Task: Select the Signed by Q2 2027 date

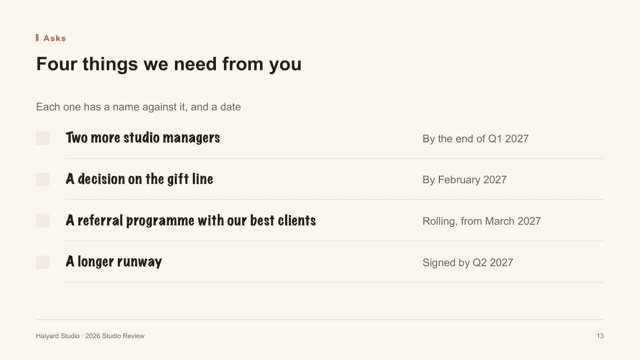Action: (x=468, y=262)
